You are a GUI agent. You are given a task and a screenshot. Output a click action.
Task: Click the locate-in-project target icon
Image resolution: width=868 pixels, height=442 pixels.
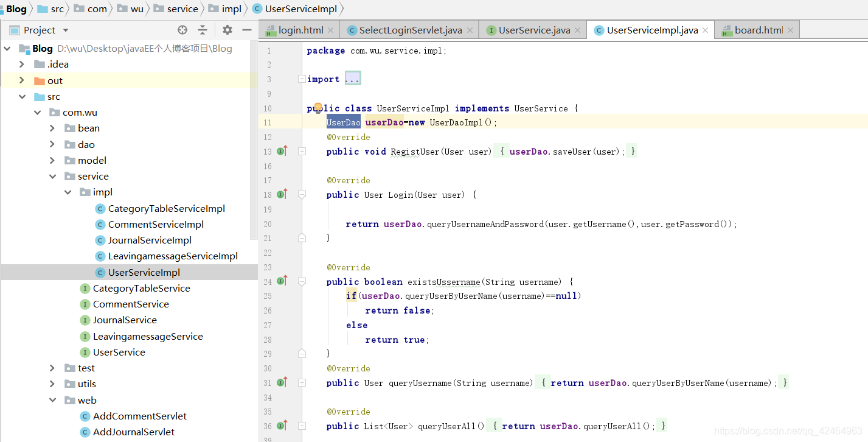(x=182, y=30)
